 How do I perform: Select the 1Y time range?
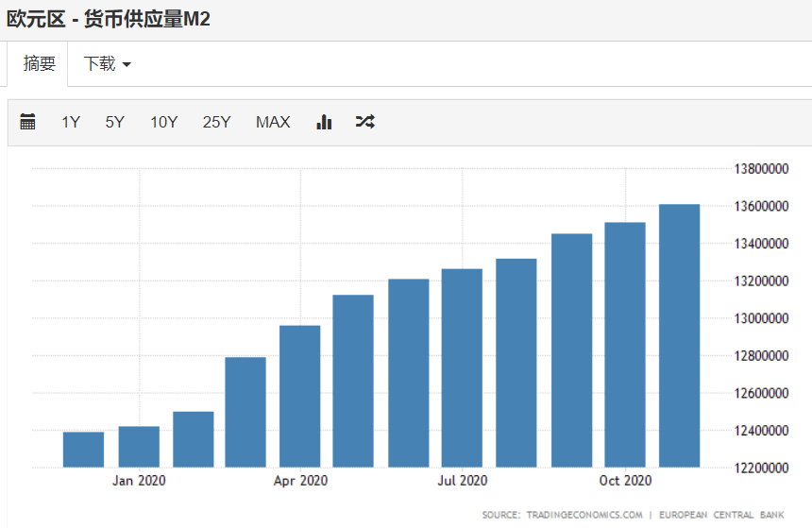pos(71,122)
